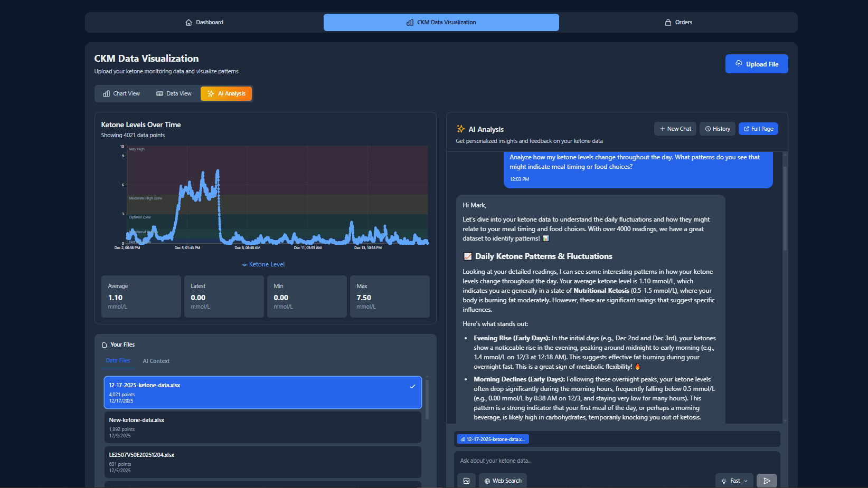Click the Showing 4021 data points text
868x488 pixels.
coord(133,135)
